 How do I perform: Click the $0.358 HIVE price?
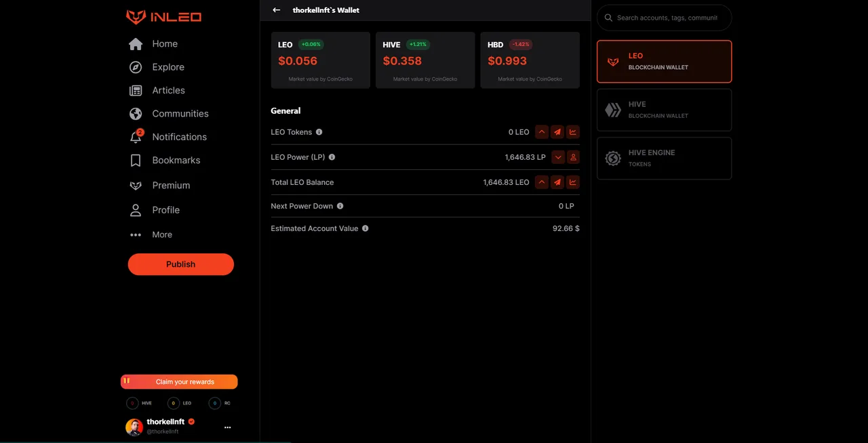402,61
